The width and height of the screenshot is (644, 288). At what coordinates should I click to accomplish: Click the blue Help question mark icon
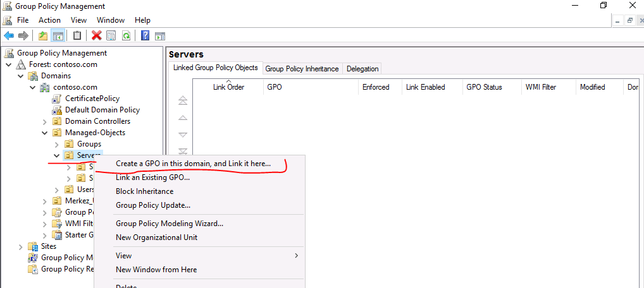(x=145, y=36)
